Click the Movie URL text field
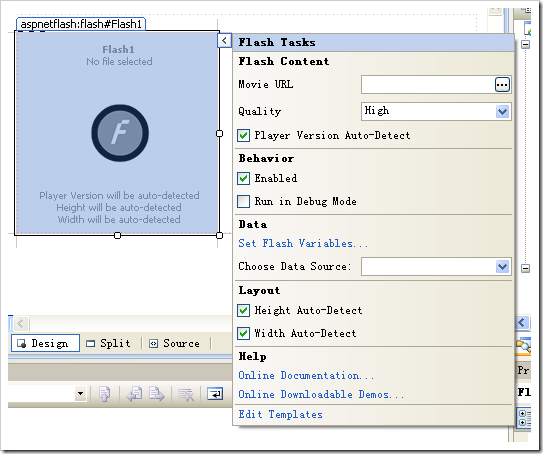Viewport: 543px width, 454px height. (428, 84)
